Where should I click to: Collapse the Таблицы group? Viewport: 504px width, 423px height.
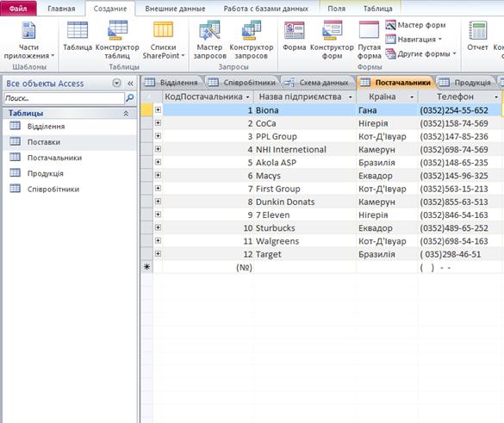click(x=126, y=114)
